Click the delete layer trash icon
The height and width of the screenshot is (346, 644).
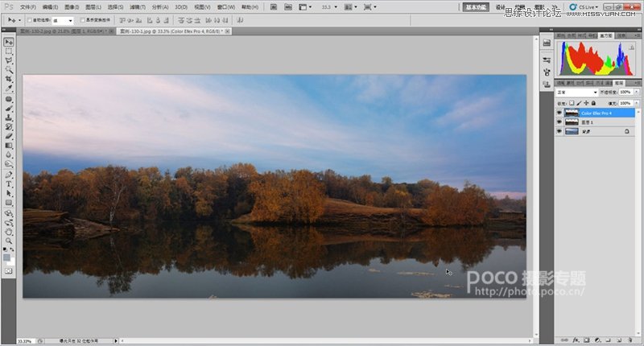[x=630, y=340]
